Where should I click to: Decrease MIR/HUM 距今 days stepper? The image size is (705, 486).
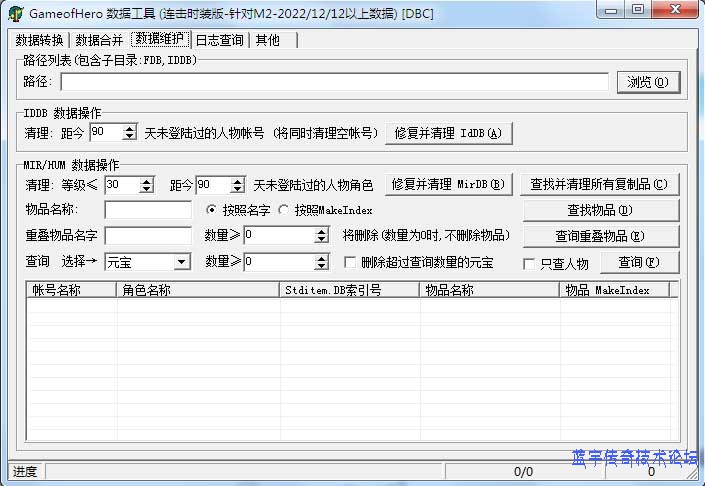[x=237, y=189]
